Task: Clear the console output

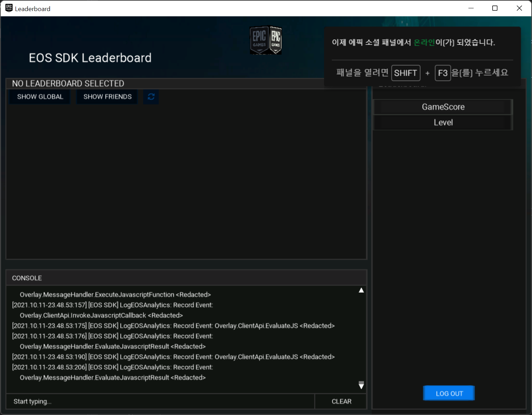Action: pyautogui.click(x=341, y=402)
